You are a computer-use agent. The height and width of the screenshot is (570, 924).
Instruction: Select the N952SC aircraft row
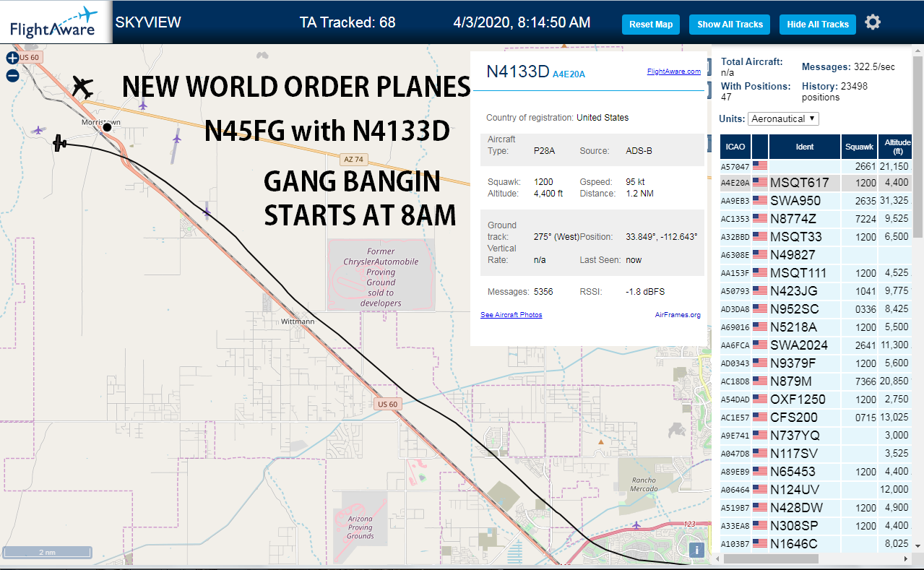(x=816, y=309)
